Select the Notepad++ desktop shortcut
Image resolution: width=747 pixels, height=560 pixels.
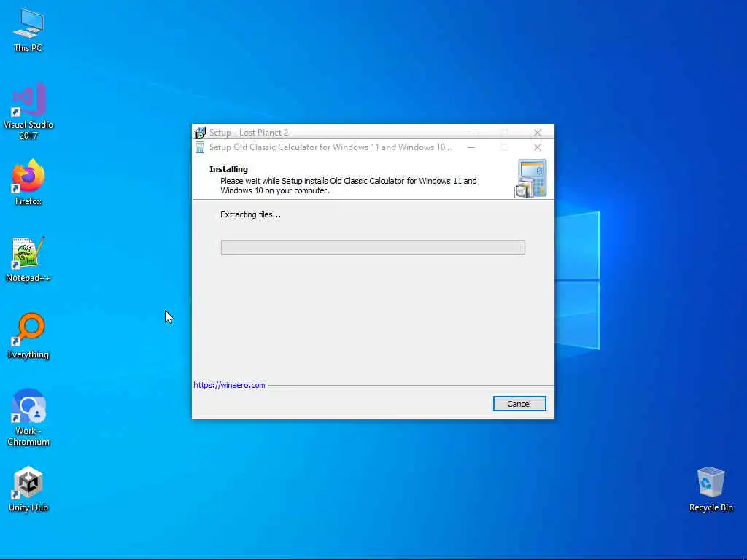coord(28,260)
